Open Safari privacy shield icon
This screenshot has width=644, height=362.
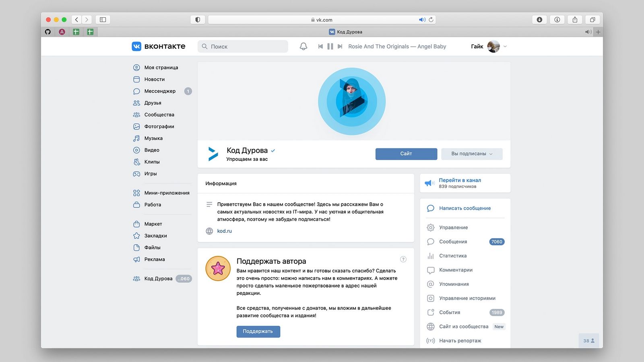click(x=198, y=19)
